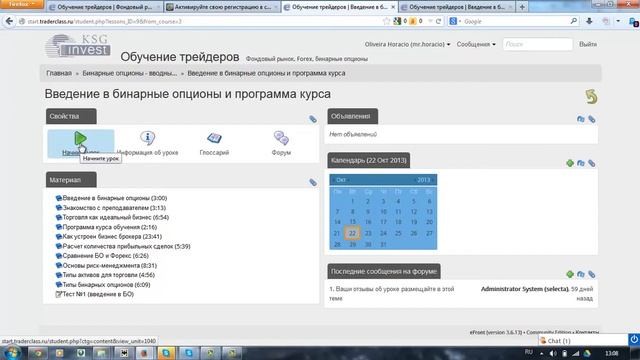The height and width of the screenshot is (360, 640).
Task: Click calendar month header Окт
Action: coord(341,180)
